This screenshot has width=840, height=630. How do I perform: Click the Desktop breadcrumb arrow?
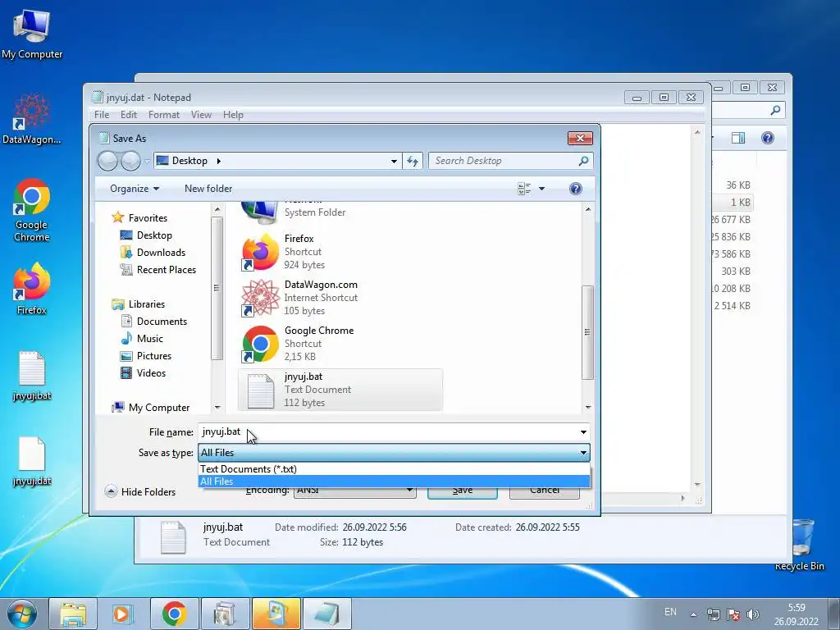(218, 161)
